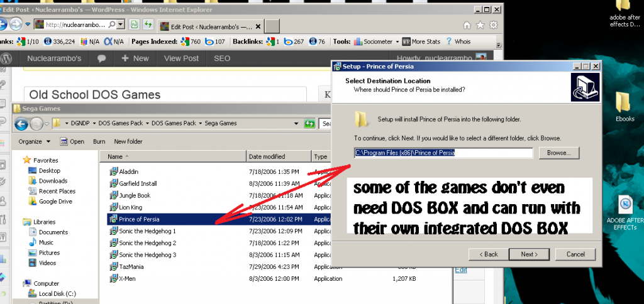
Task: Click the IE address bar URL
Action: point(75,24)
